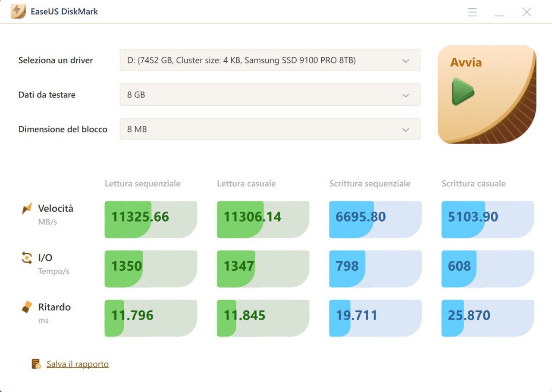Minimize the DiskMark window
The image size is (552, 392).
click(x=499, y=12)
